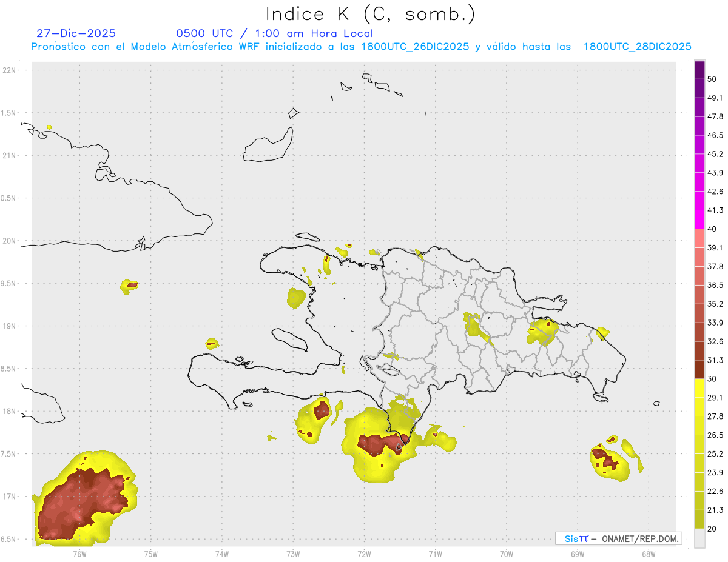
Task: Click the "49.1" color scale value
Action: click(715, 98)
